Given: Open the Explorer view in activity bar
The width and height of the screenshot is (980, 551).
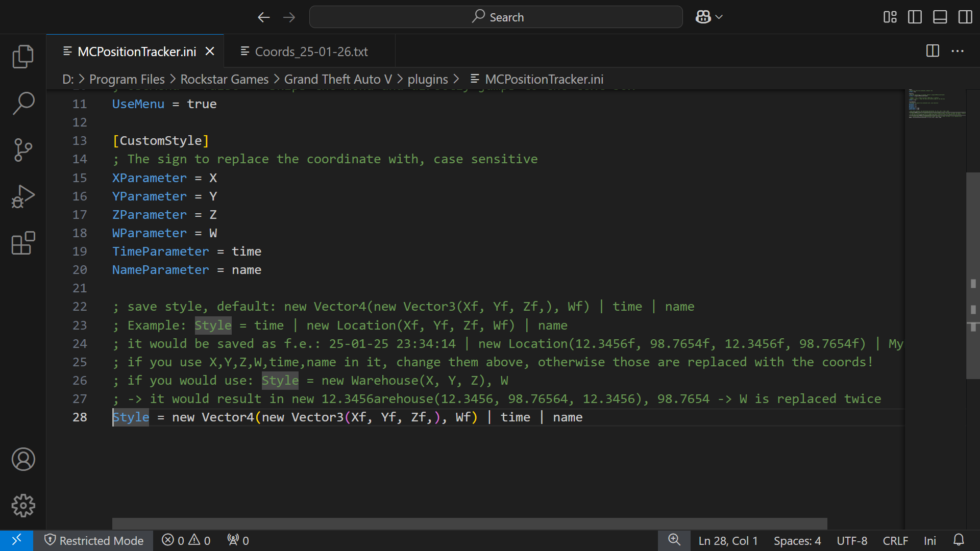Looking at the screenshot, I should [23, 56].
